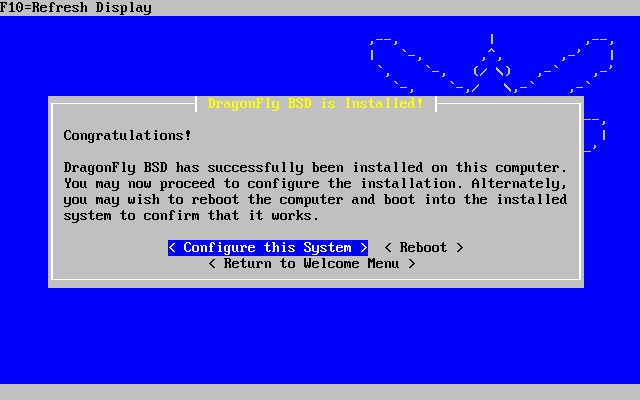This screenshot has height=400, width=640.
Task: Click the Congratulations! heading text
Action: coord(127,136)
